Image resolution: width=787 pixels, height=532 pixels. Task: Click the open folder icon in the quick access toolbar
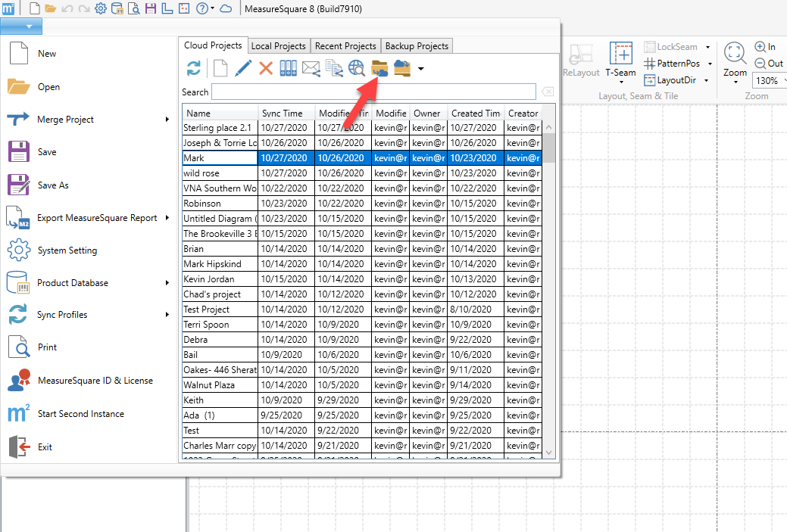[50, 8]
